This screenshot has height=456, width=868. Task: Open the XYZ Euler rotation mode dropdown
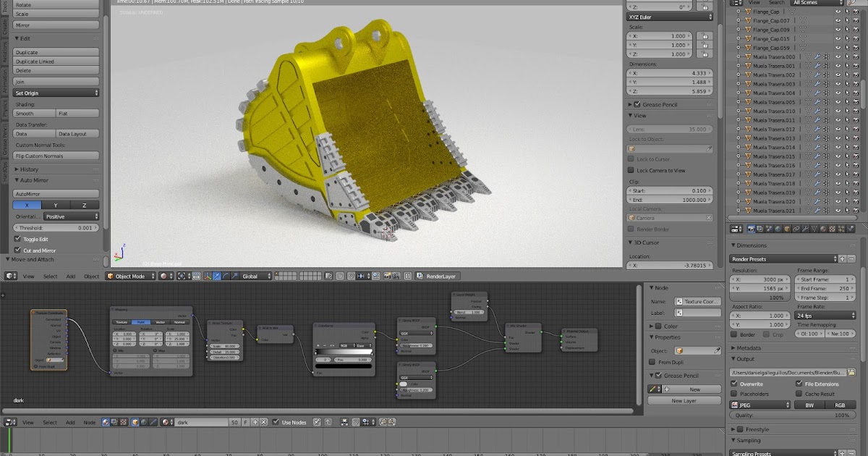[670, 16]
